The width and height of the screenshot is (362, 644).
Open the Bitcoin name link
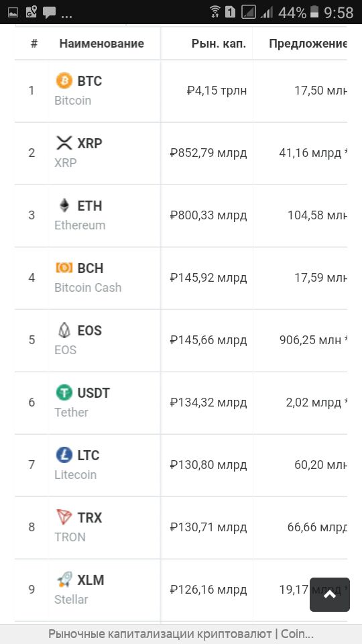pos(72,101)
